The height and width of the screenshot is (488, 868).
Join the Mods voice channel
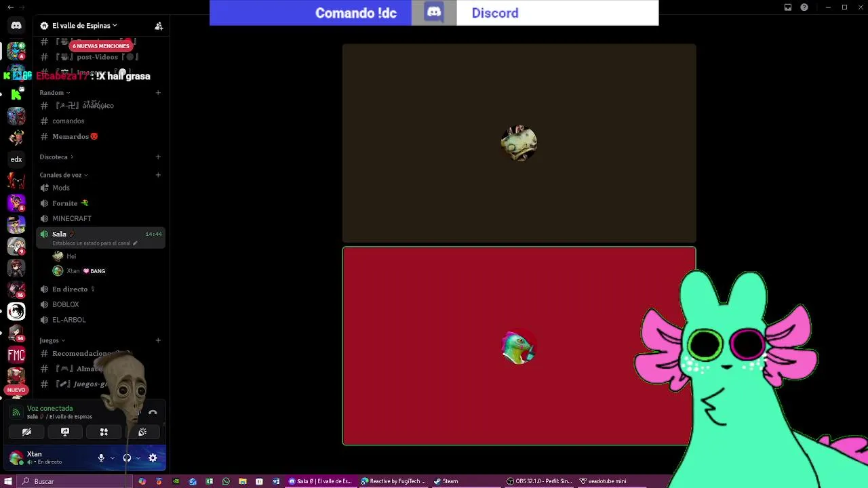(100, 188)
